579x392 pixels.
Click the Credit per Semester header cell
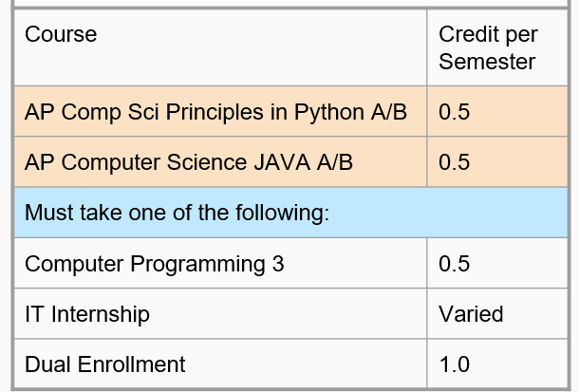497,47
